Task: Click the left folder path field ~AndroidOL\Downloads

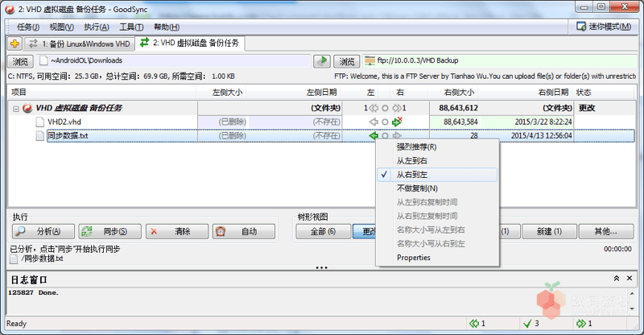Action: 173,61
